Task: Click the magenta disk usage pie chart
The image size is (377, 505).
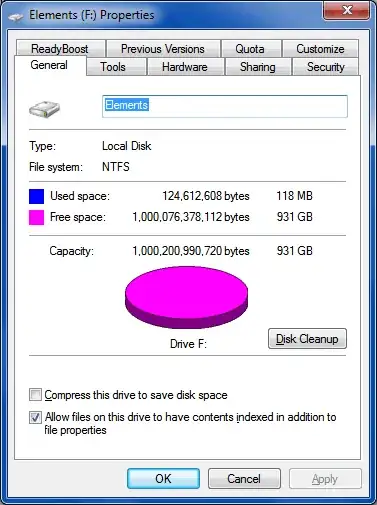Action: (x=186, y=297)
